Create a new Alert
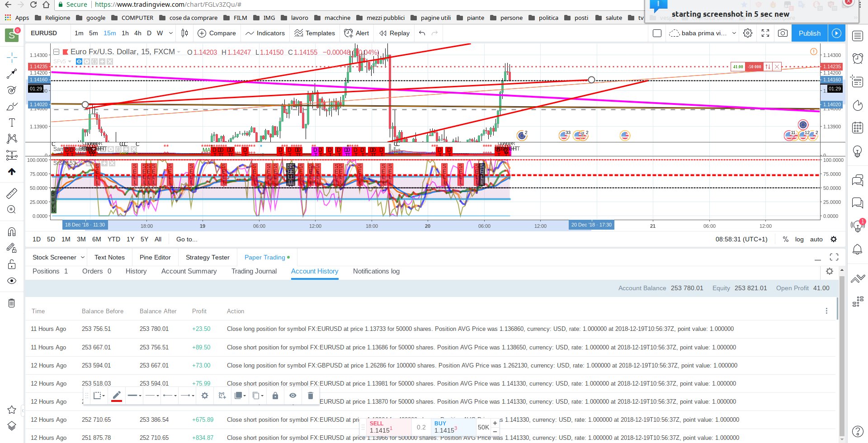Viewport: 868px width, 443px height. coord(357,33)
